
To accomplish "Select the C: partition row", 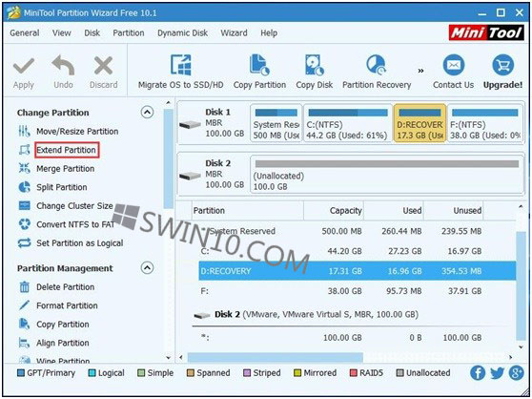I will (357, 251).
